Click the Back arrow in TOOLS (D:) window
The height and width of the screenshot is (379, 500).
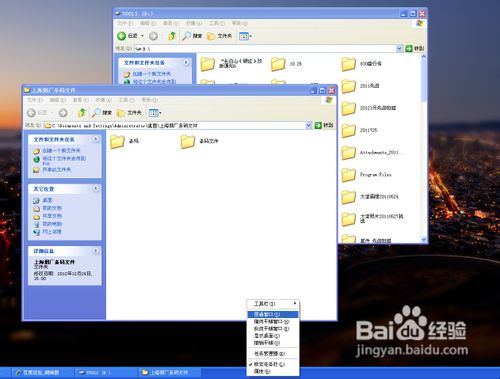click(121, 36)
